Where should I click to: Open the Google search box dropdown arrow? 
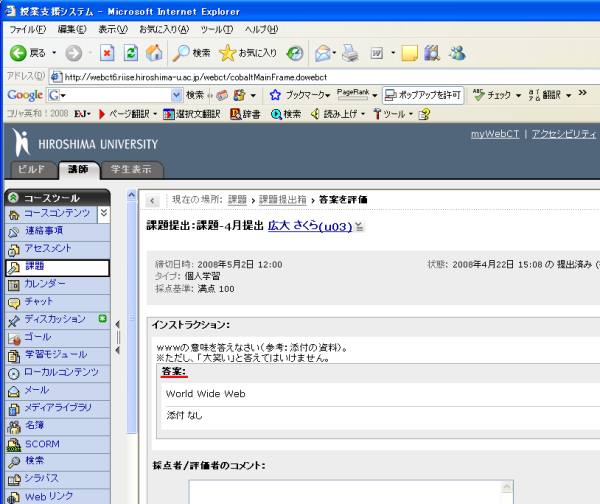tap(176, 95)
